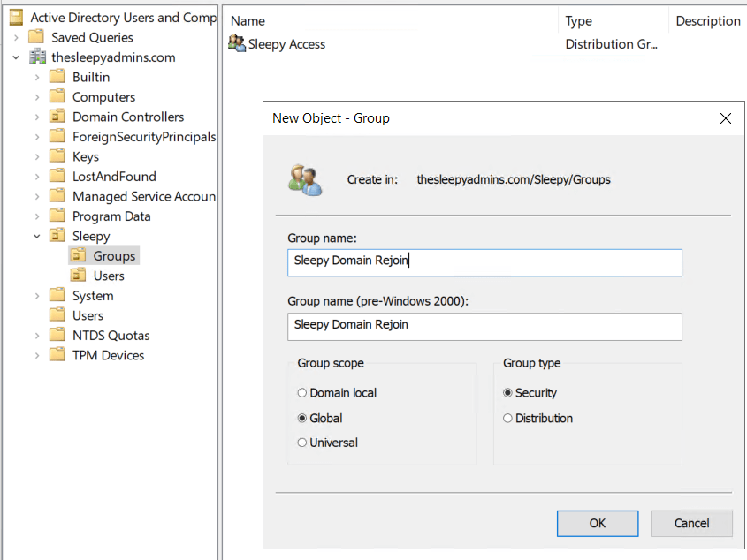Click the Sleepy OU folder icon
Screen dimensions: 747x560
pos(57,236)
